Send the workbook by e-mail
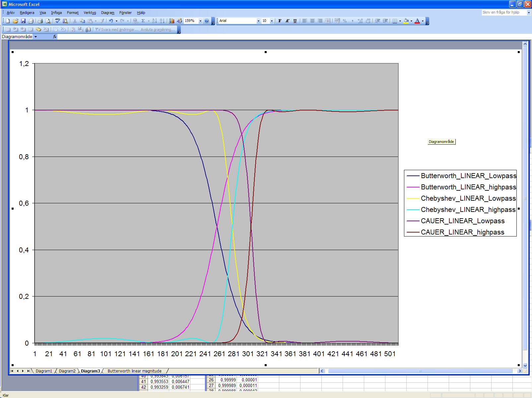 [x=31, y=21]
